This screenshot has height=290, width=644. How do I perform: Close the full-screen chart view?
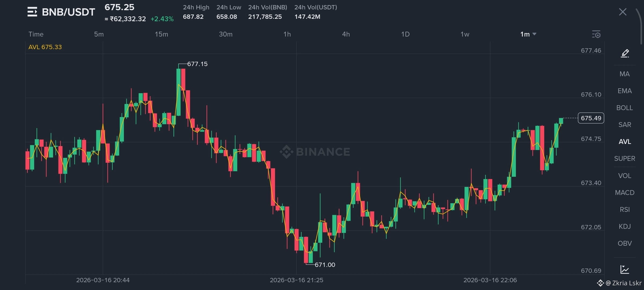tap(623, 12)
